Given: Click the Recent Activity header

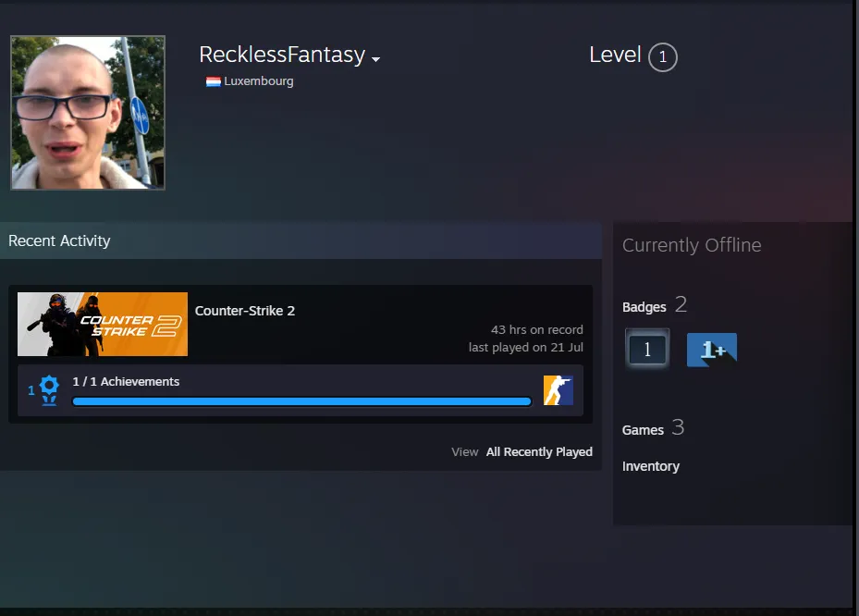Looking at the screenshot, I should point(59,241).
